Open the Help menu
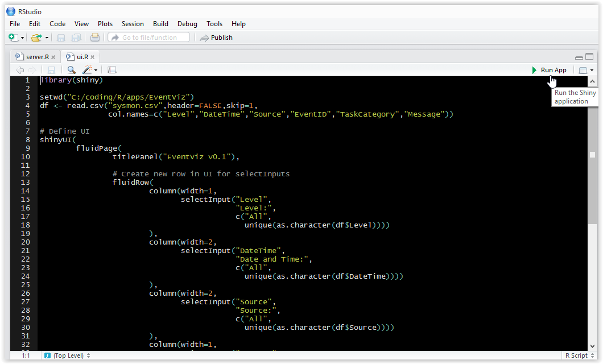The image size is (603, 364). (x=238, y=24)
